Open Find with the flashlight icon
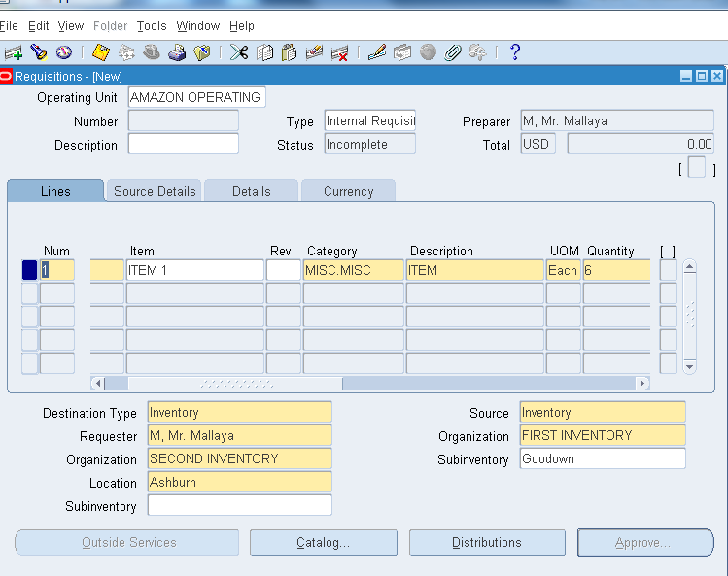The image size is (728, 576). [39, 52]
